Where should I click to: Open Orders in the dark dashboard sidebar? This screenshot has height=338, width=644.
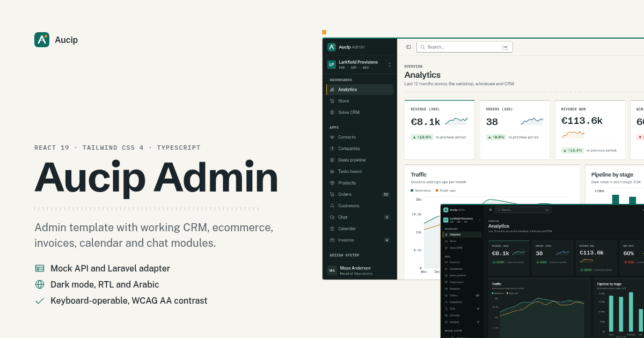click(462, 296)
